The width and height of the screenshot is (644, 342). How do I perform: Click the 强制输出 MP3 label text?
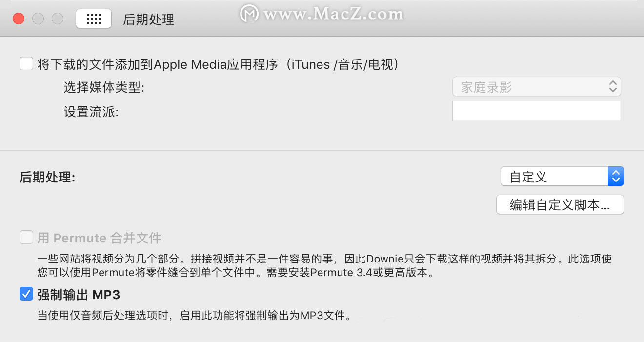pos(79,295)
